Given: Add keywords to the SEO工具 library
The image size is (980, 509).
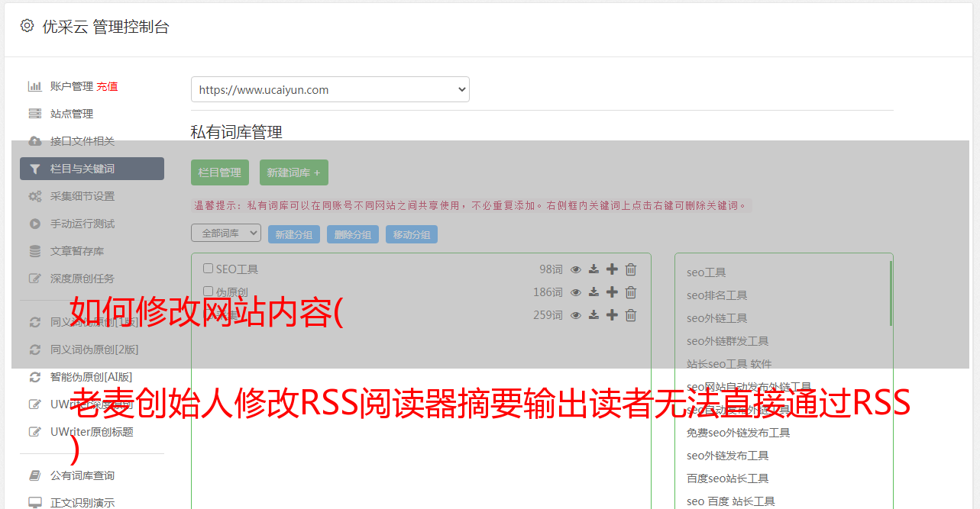Looking at the screenshot, I should (612, 269).
